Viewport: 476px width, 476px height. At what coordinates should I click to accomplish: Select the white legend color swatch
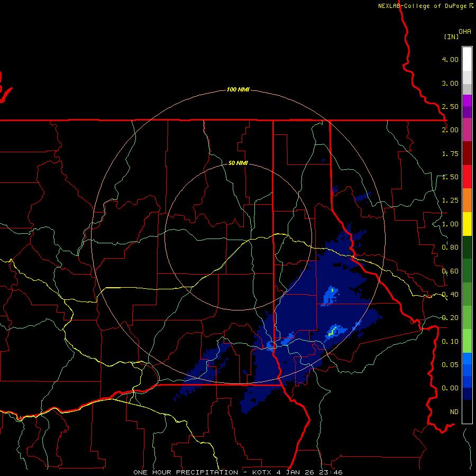[x=467, y=59]
